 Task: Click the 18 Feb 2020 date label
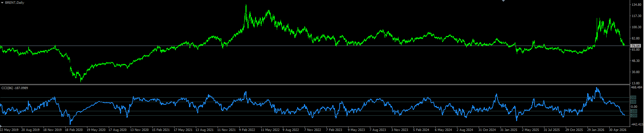(74, 130)
